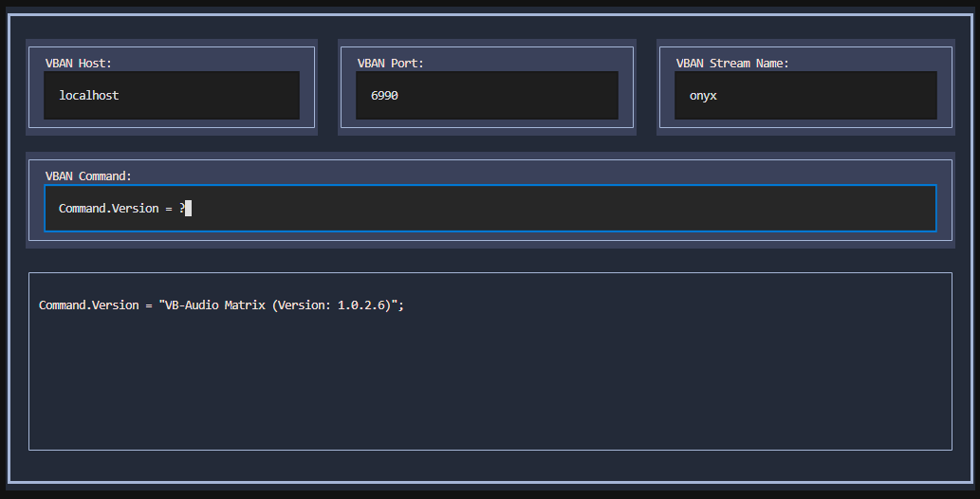The image size is (980, 499).
Task: Click inside the VBAN Command input box
Action: pos(490,209)
